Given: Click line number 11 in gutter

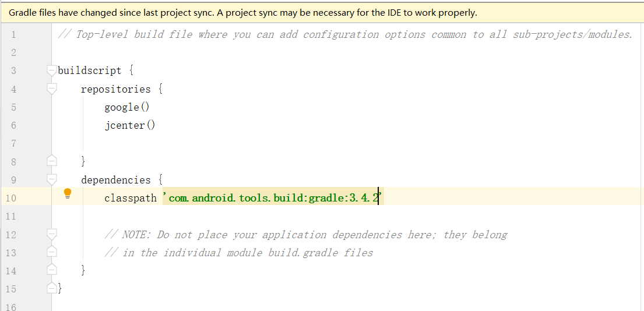Looking at the screenshot, I should pos(11,216).
